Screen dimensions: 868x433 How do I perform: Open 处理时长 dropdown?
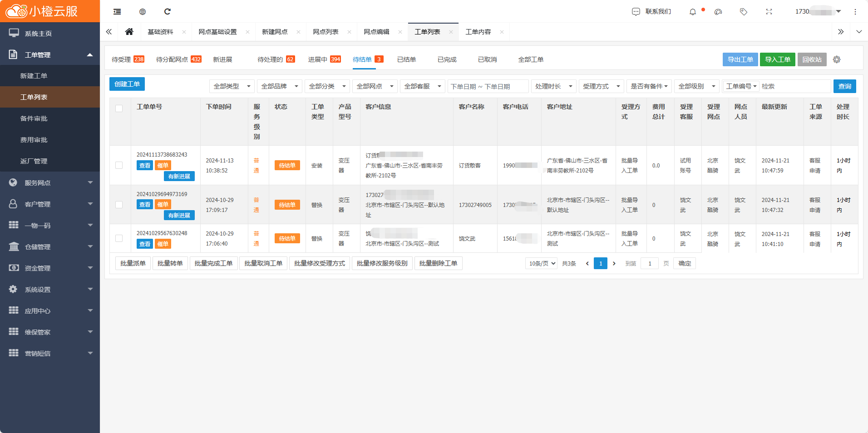[x=554, y=86]
